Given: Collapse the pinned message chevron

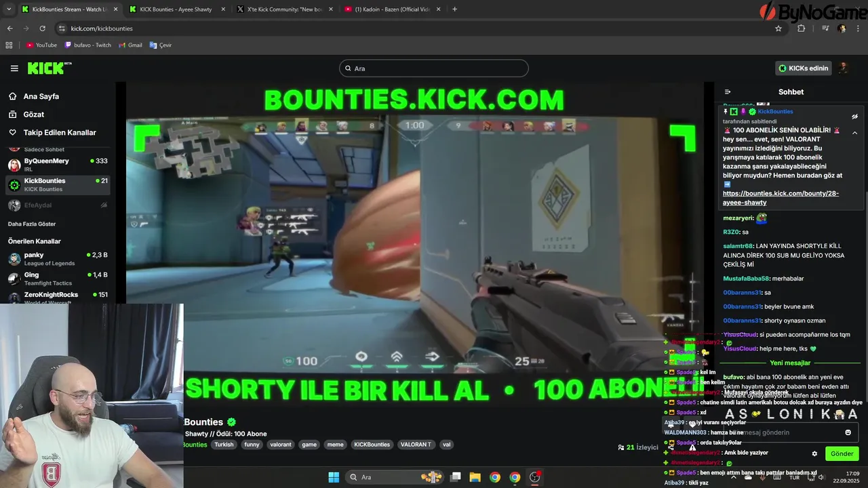Looking at the screenshot, I should [854, 133].
